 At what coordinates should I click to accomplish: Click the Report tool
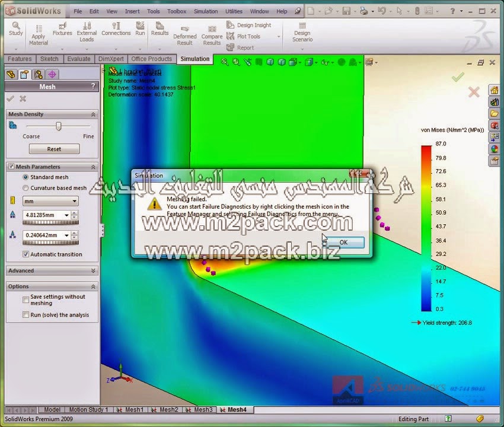coord(240,47)
